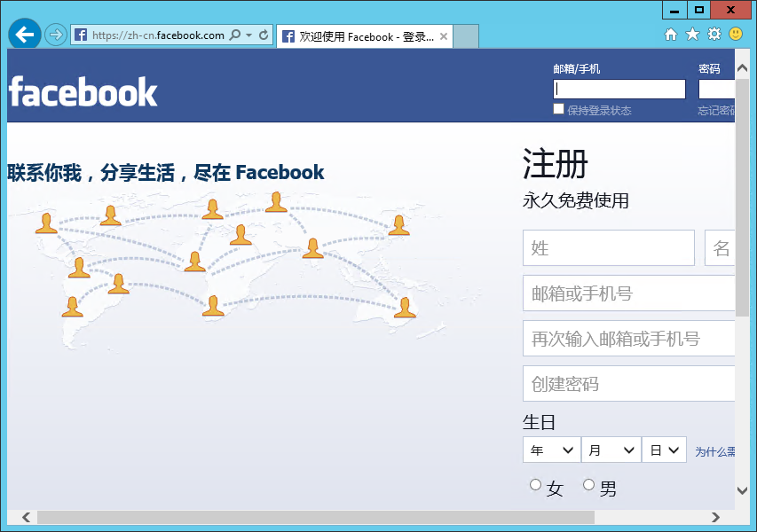Viewport: 757px width, 532px height.
Task: Select the 欢迎使用 Facebook tab
Action: [365, 36]
